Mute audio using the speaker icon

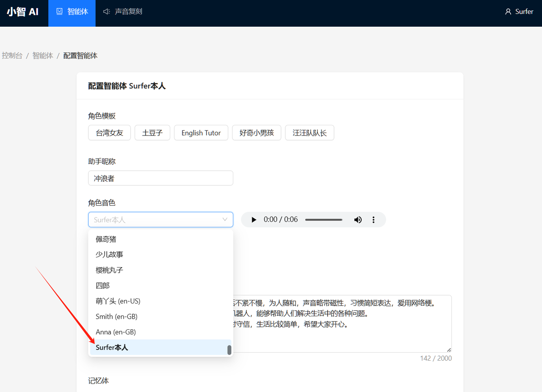pyautogui.click(x=358, y=219)
